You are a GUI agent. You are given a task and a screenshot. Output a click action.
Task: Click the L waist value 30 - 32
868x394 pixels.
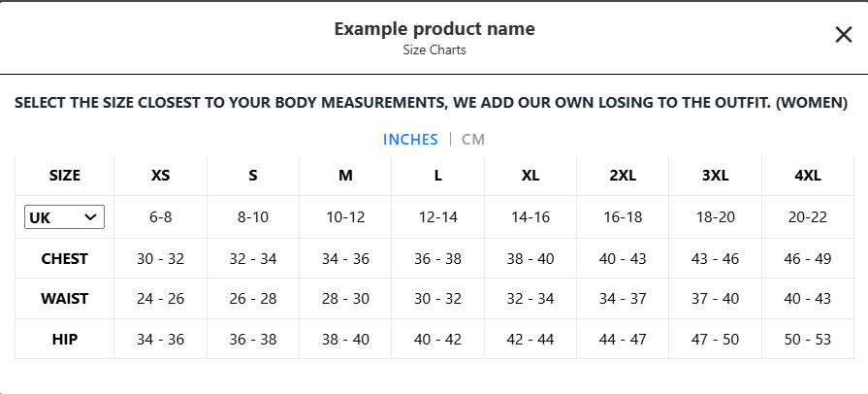click(437, 299)
